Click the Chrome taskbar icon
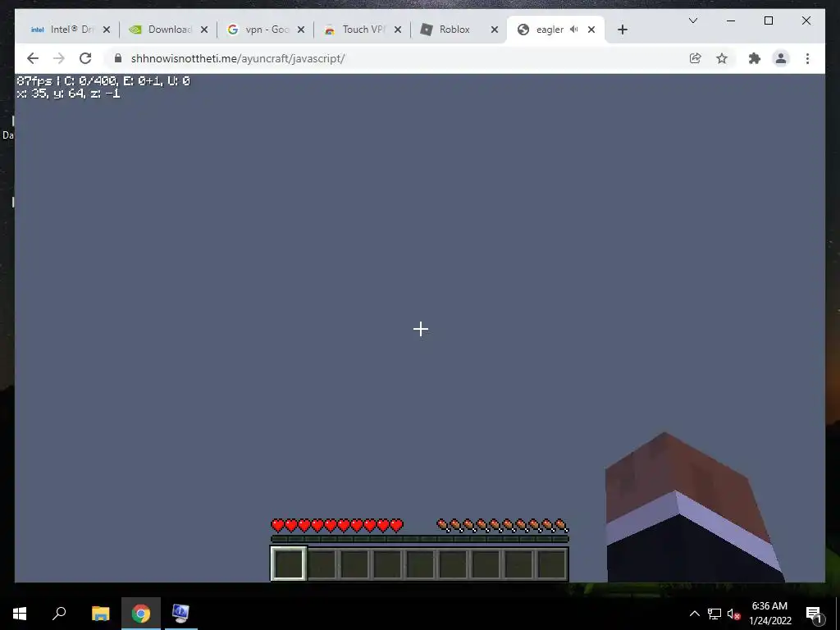Viewport: 840px width, 630px height. coord(141,614)
